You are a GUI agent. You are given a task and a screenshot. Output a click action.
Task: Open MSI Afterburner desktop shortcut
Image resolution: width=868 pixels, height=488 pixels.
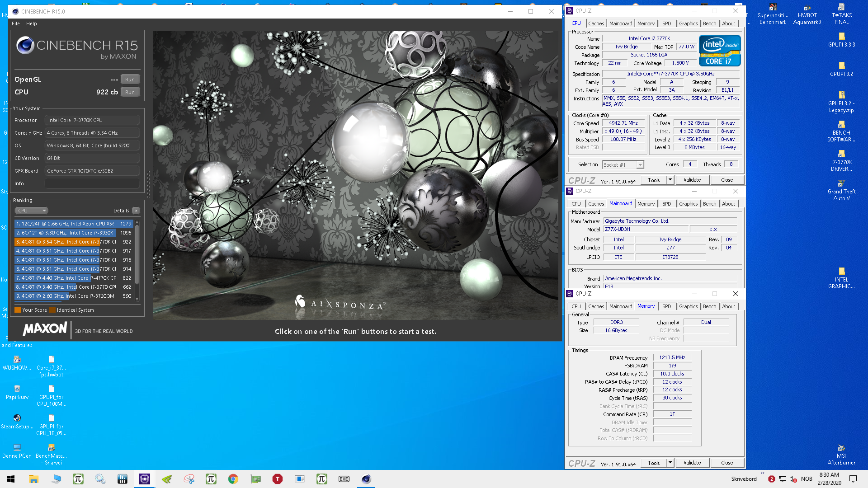(x=841, y=454)
